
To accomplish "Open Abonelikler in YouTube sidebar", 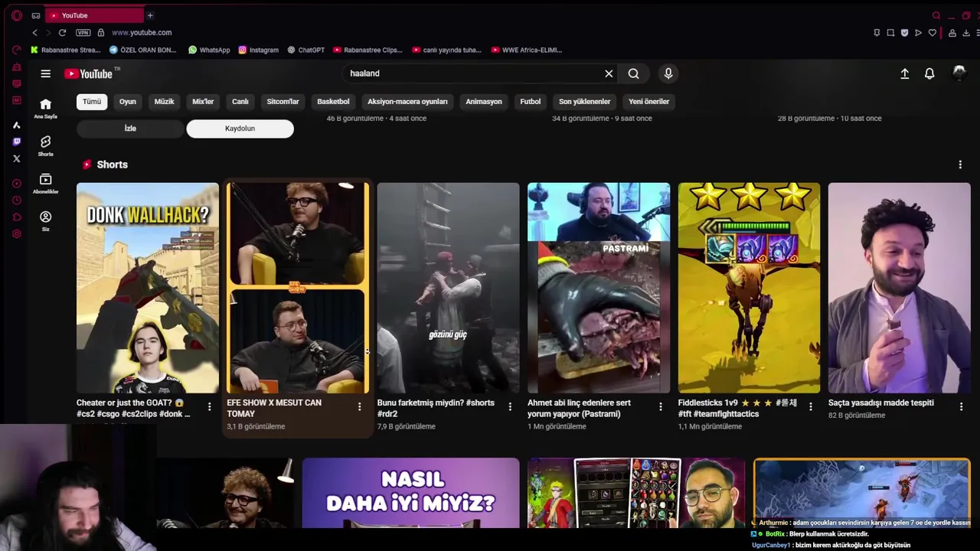I will click(46, 184).
